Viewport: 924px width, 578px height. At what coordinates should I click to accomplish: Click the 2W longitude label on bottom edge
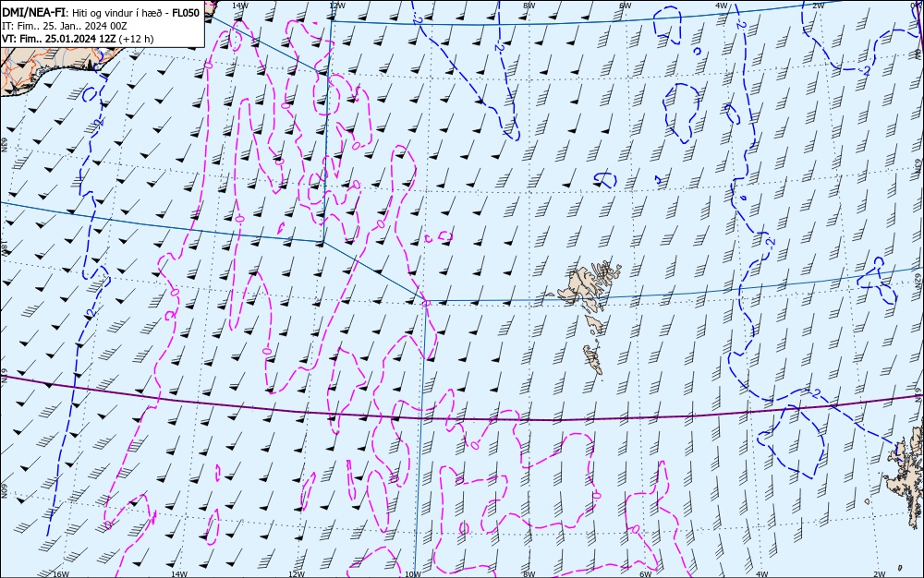[879, 574]
